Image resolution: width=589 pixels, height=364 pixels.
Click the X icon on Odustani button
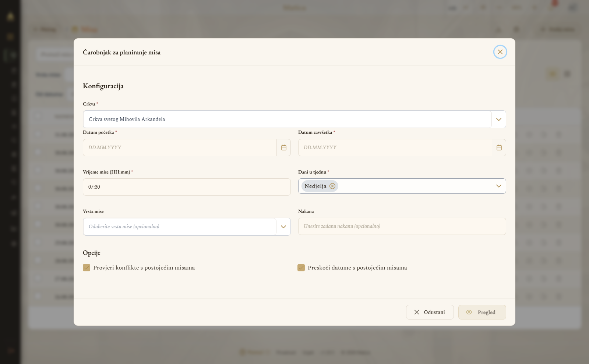(417, 312)
